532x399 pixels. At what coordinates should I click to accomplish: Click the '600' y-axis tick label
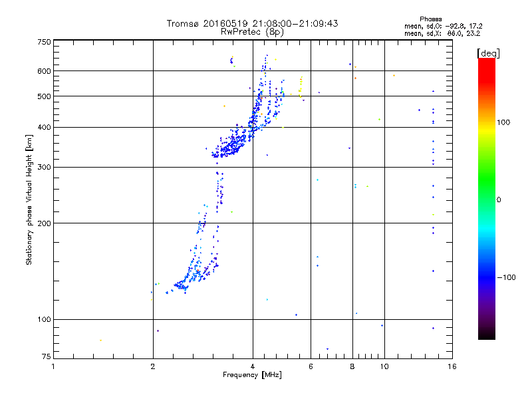point(44,71)
